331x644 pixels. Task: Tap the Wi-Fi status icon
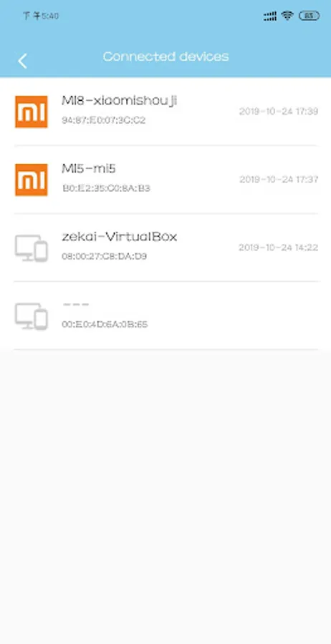click(x=287, y=16)
